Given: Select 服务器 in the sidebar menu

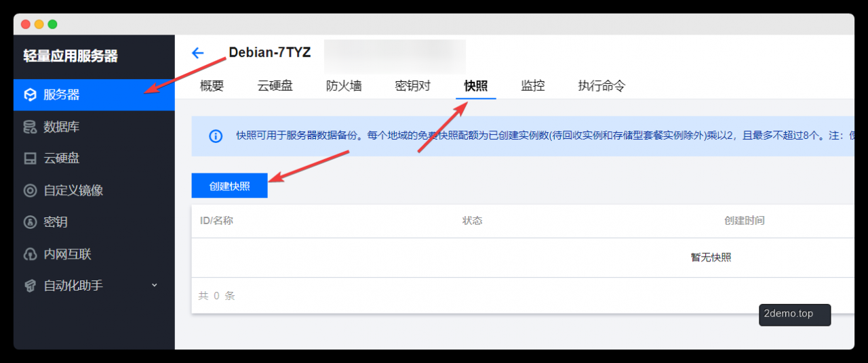Looking at the screenshot, I should coord(94,95).
